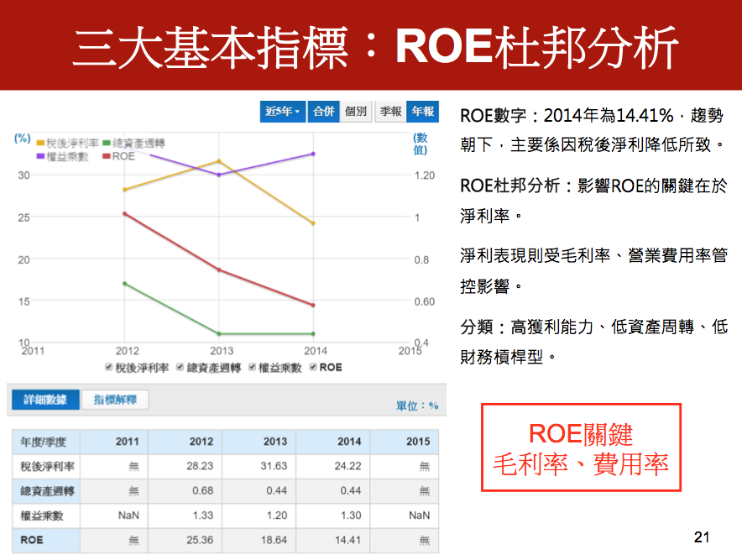Click the 年度/季度 table header cell
This screenshot has height=560, width=742.
click(49, 442)
